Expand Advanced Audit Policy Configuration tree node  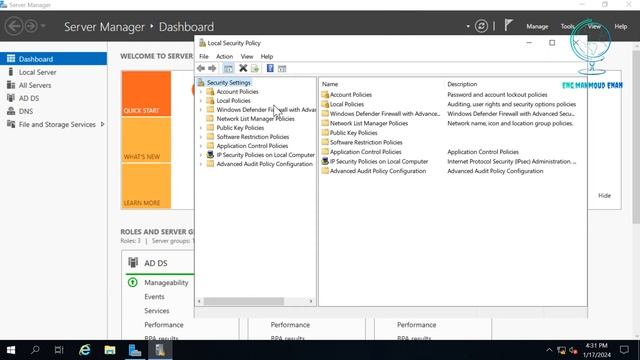click(x=201, y=164)
